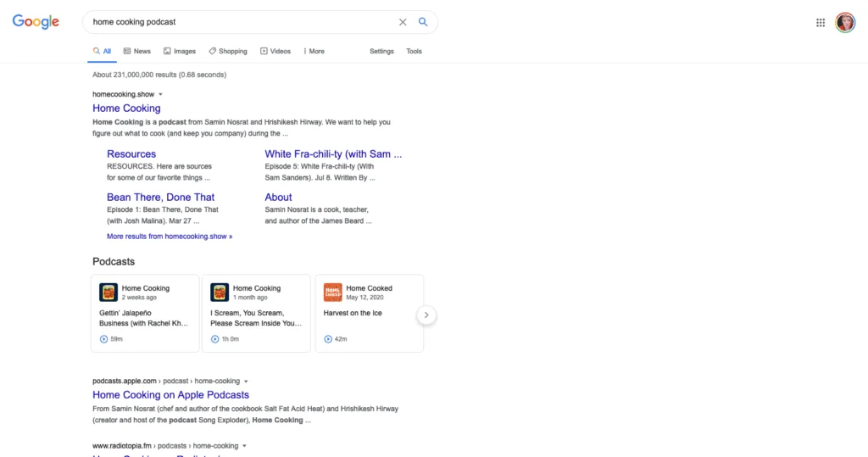Play the 1h 0m I Scream episode
This screenshot has height=457, width=868.
(214, 339)
